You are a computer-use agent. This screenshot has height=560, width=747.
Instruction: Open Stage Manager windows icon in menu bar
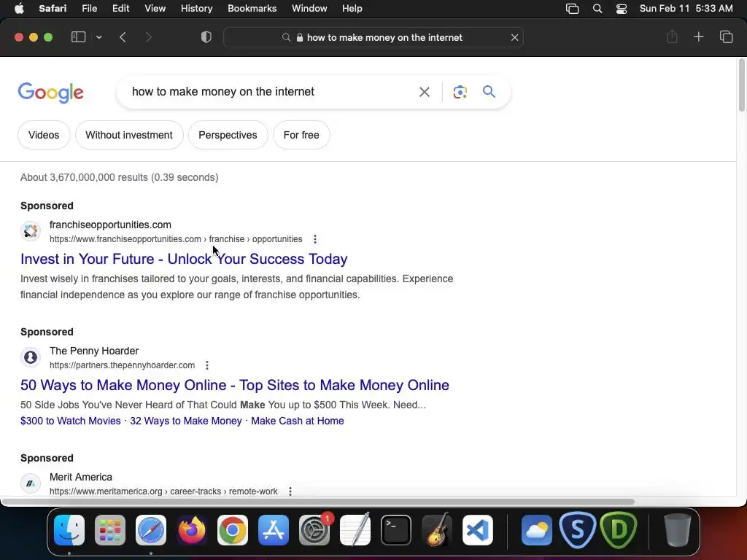572,9
